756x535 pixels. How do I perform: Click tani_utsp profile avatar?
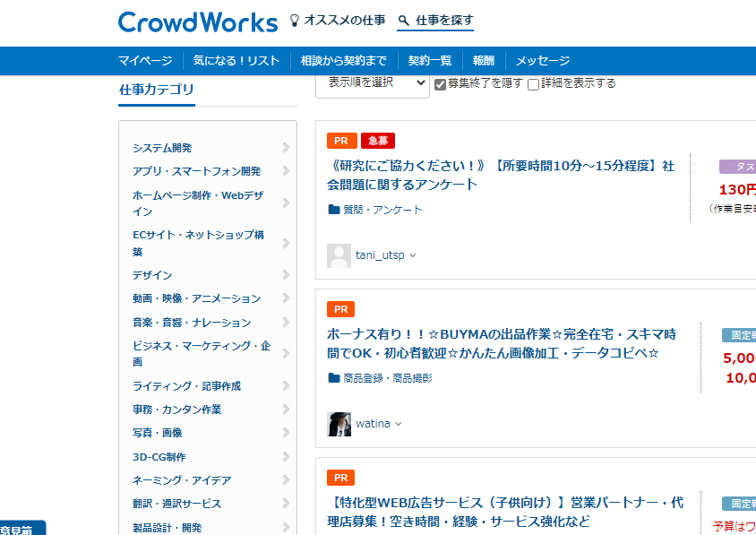(339, 255)
